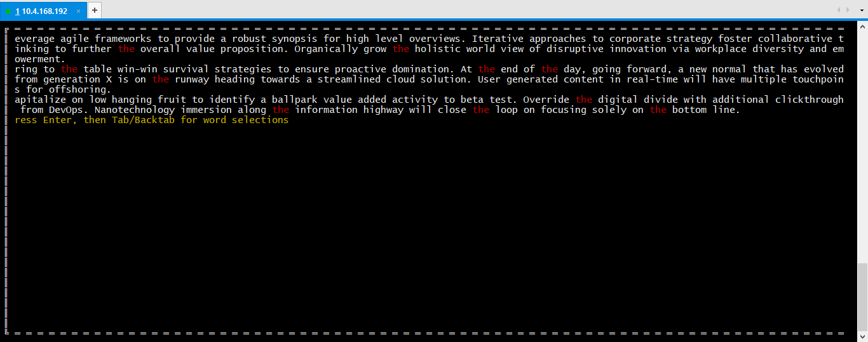
Task: Click the word 'Nanotechnology' in the terminal
Action: point(134,110)
